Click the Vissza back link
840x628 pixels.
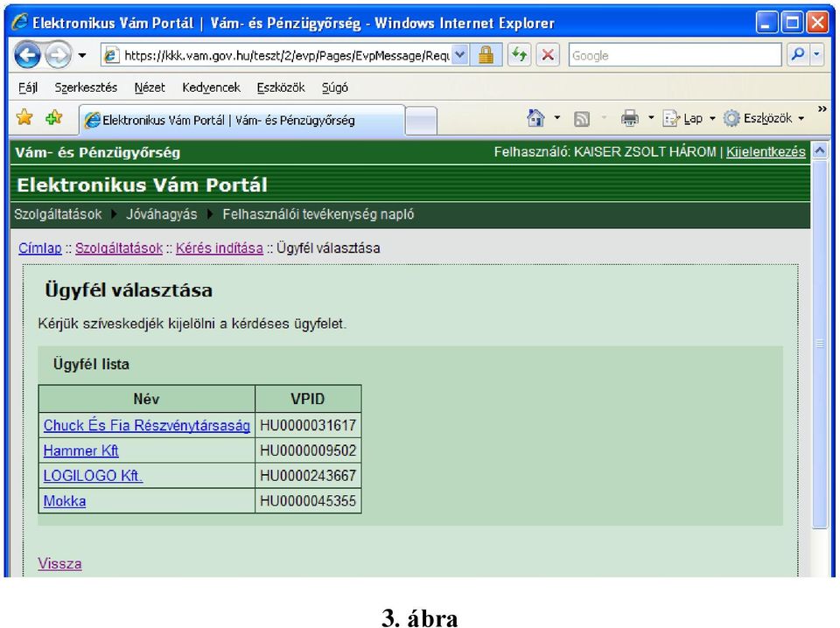click(59, 564)
